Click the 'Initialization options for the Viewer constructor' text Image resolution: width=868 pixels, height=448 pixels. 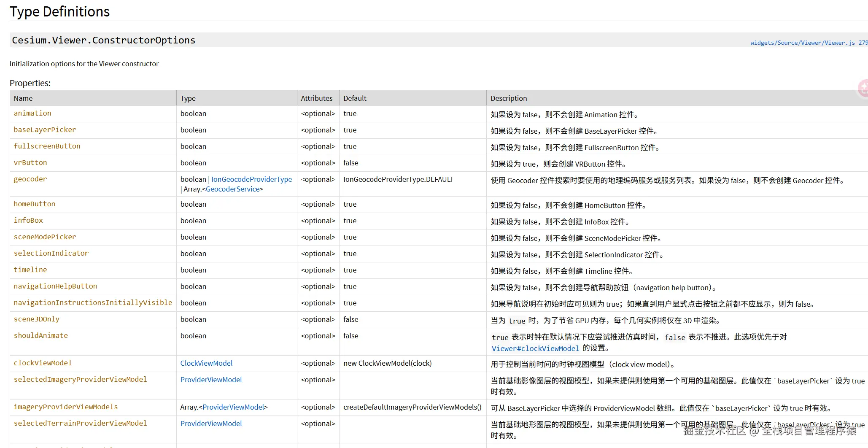(x=84, y=64)
